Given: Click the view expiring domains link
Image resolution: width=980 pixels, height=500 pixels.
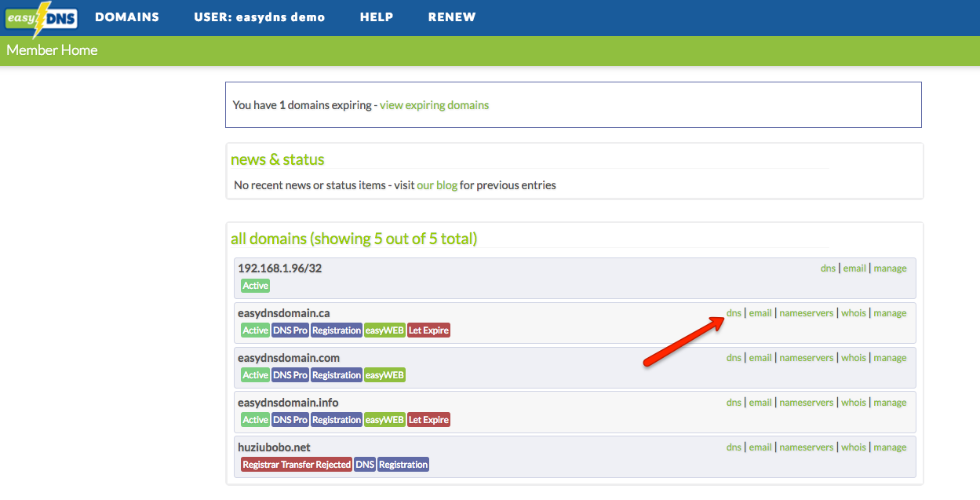Looking at the screenshot, I should click(x=434, y=105).
